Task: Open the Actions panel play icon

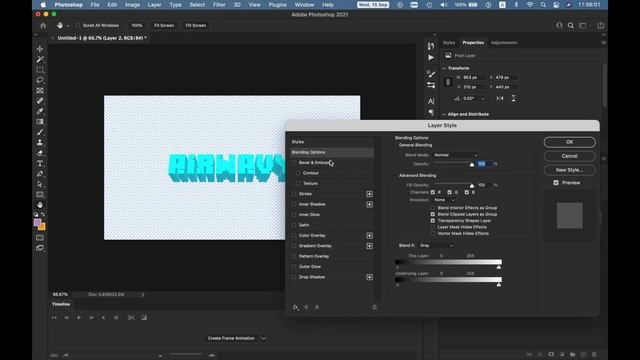Action: coord(431,58)
